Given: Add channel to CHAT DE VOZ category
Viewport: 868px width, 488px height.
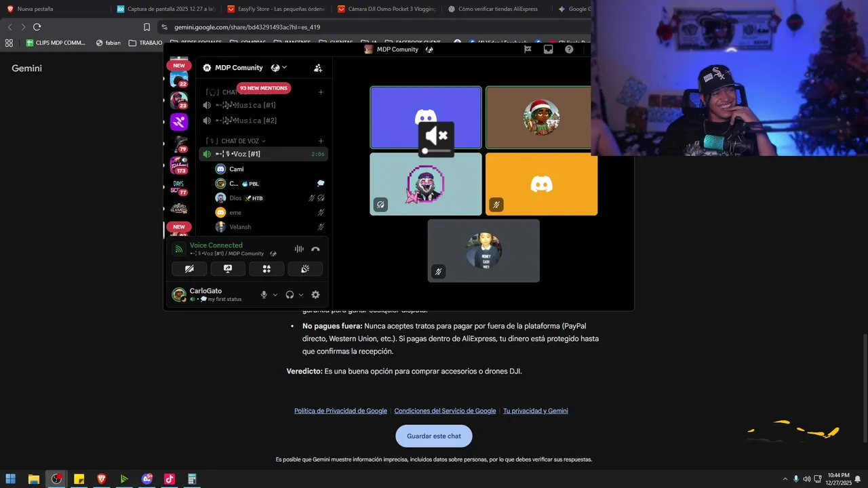Looking at the screenshot, I should (x=321, y=141).
